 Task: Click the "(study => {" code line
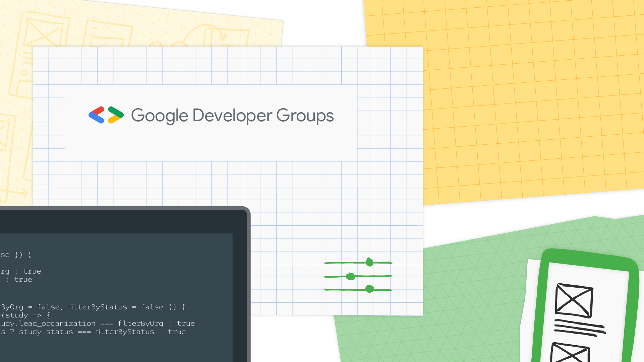click(25, 315)
